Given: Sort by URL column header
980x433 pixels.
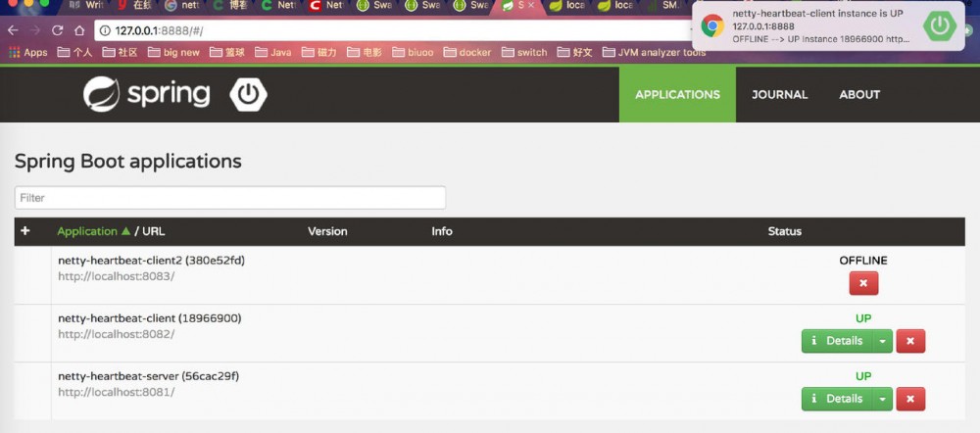Looking at the screenshot, I should [154, 231].
